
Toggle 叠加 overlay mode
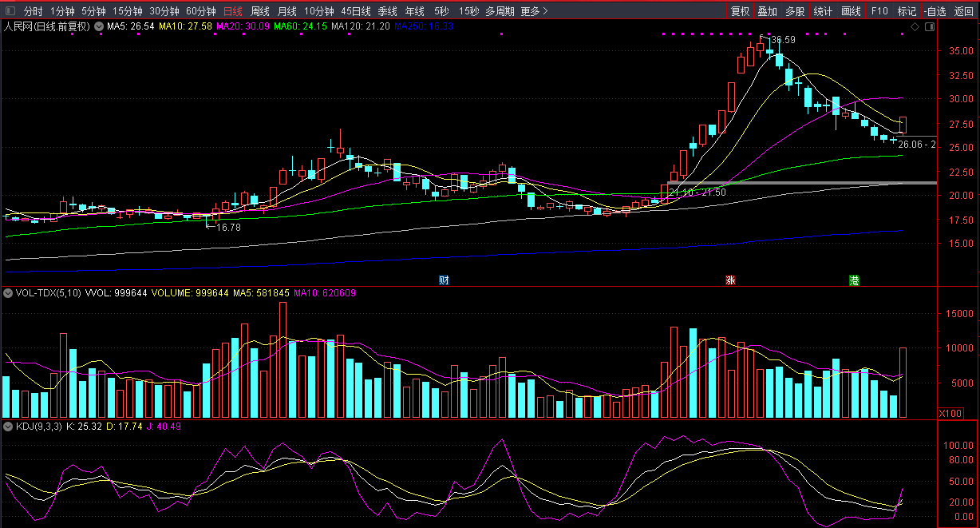[767, 11]
